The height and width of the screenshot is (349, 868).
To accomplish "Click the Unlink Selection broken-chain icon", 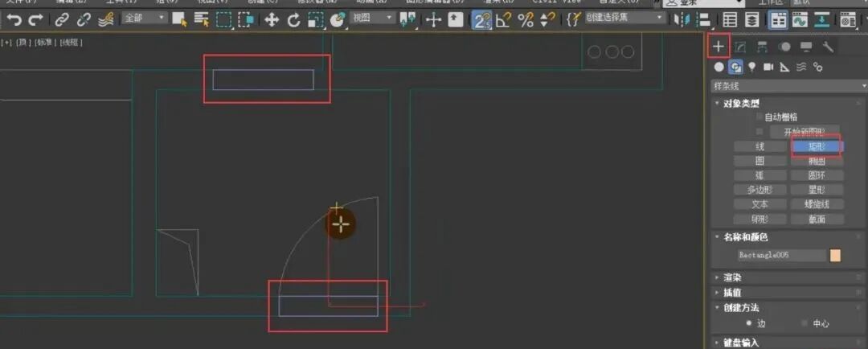I will pyautogui.click(x=84, y=20).
